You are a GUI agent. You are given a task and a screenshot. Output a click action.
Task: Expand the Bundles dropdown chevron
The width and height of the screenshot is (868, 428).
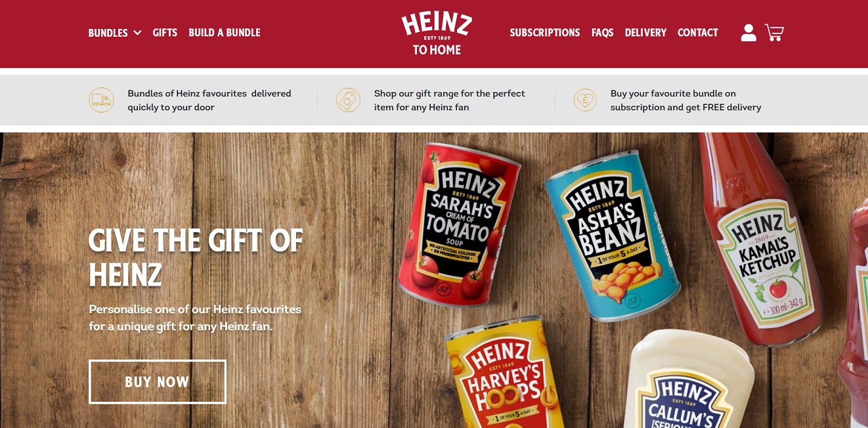[137, 32]
